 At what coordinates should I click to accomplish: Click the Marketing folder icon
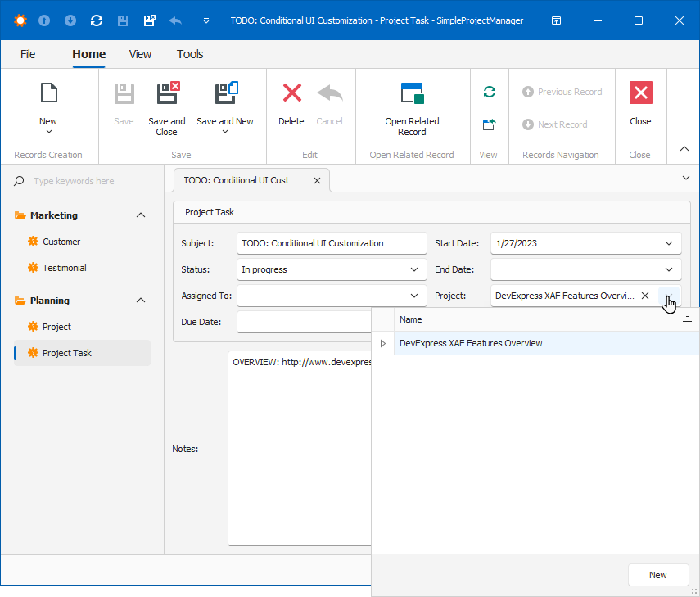20,215
